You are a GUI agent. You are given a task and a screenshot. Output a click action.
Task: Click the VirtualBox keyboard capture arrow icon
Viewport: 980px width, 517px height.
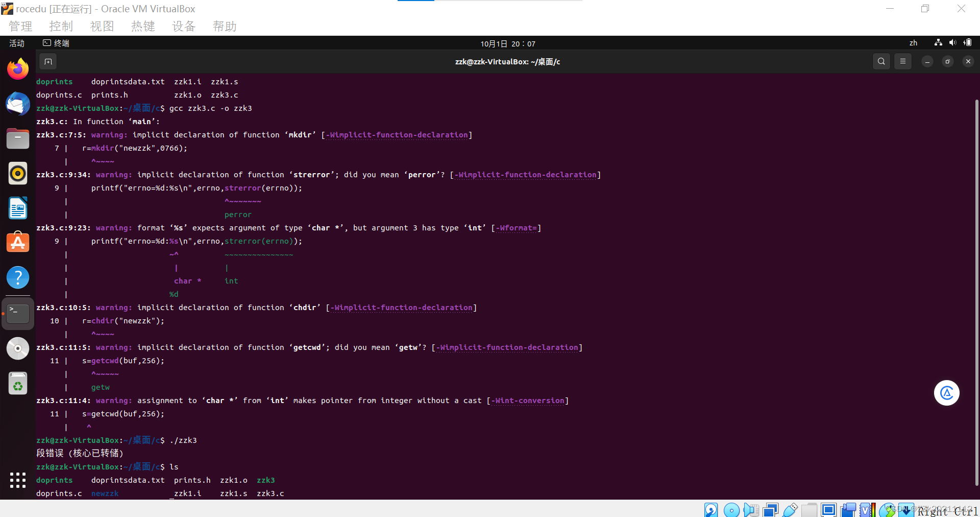click(x=906, y=509)
